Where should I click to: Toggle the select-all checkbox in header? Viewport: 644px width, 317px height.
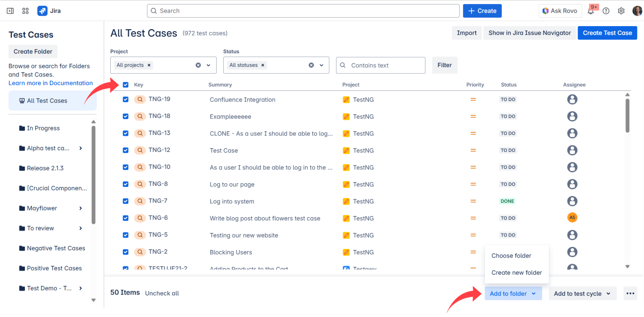click(125, 85)
